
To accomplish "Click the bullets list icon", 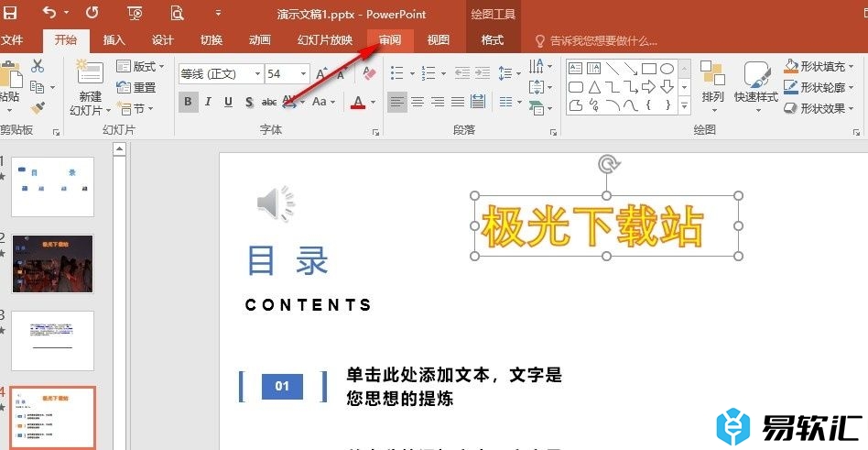I will coord(396,73).
